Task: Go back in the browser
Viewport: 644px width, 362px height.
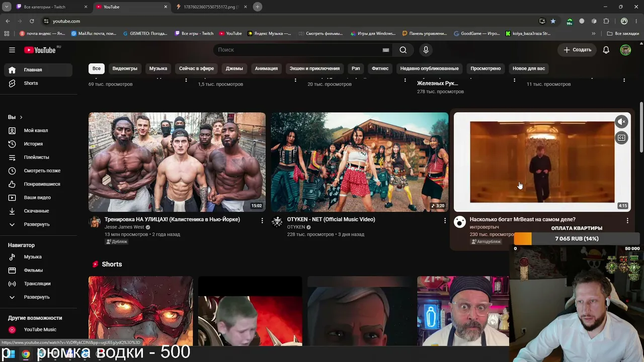Action: (8, 21)
